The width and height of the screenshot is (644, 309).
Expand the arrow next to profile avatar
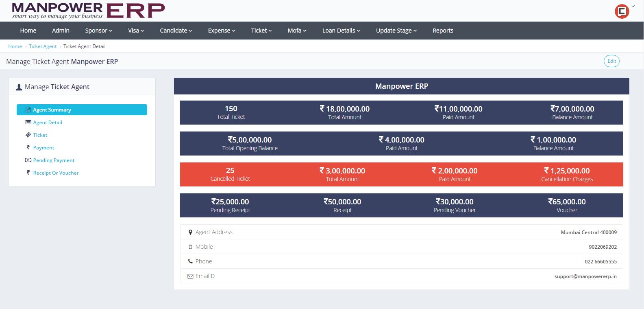coord(633,6)
